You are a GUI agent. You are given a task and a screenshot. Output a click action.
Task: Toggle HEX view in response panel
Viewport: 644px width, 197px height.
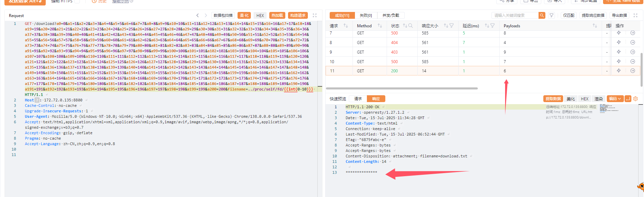coord(585,99)
